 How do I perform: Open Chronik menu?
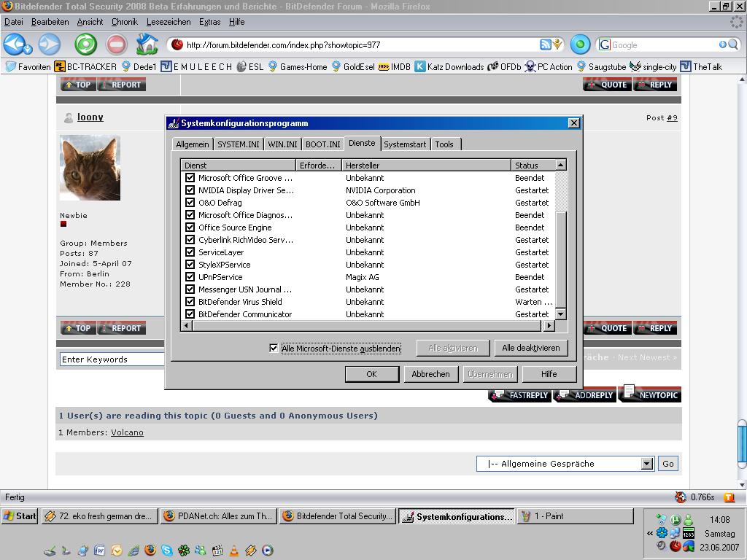click(x=124, y=22)
